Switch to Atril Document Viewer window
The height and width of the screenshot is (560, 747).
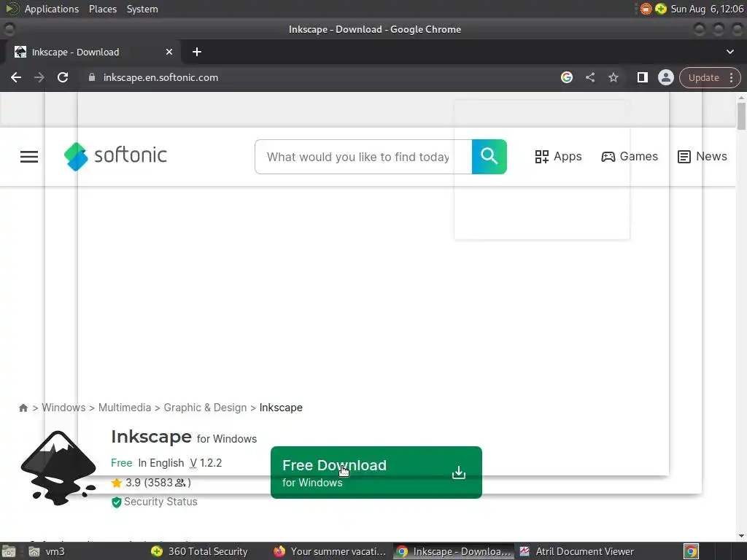click(x=576, y=551)
